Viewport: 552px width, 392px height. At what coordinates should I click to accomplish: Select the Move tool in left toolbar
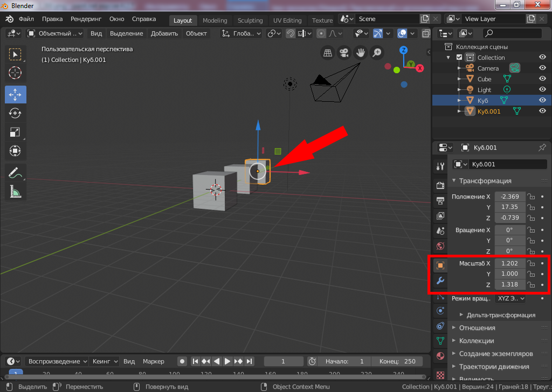pos(15,94)
